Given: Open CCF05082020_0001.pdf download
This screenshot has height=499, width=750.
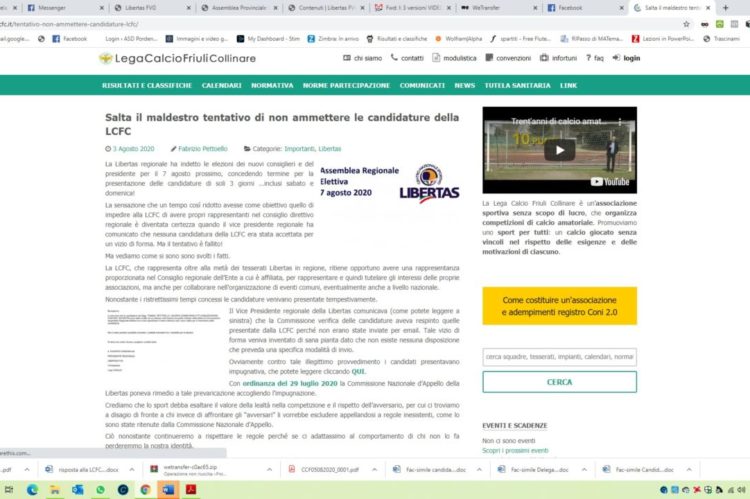Looking at the screenshot, I should pos(324,470).
